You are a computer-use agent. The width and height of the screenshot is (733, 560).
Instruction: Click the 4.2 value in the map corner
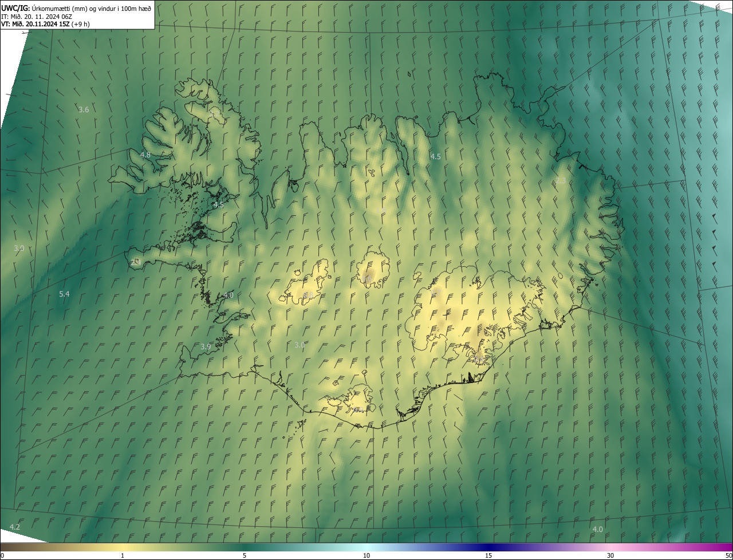(15, 527)
